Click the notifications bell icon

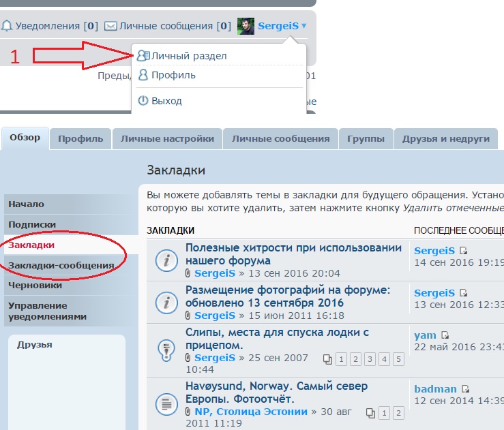pos(7,26)
